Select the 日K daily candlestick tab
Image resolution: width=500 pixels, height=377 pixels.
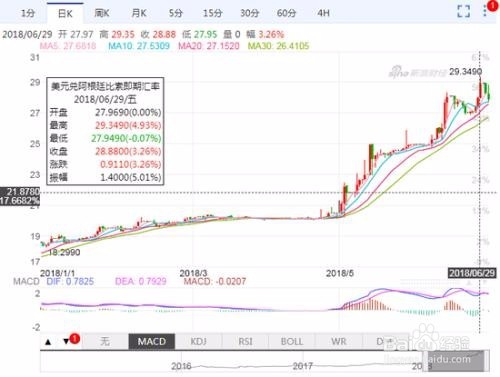tap(65, 13)
